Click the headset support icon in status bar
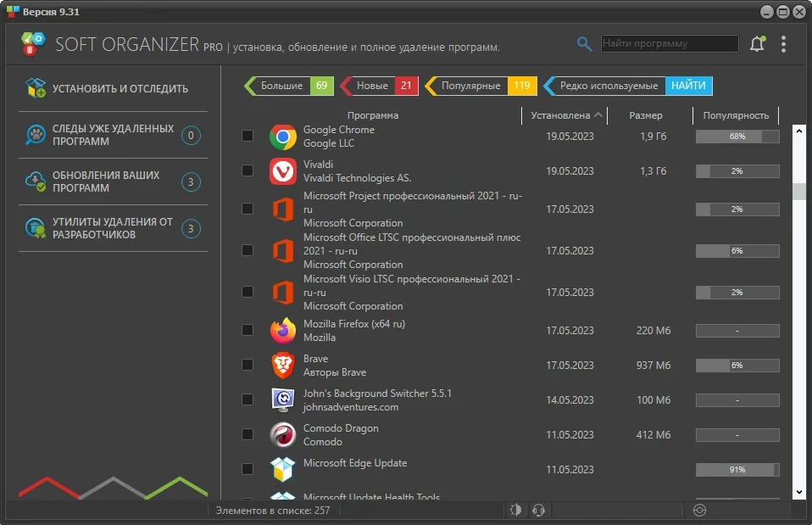Image resolution: width=812 pixels, height=525 pixels. [538, 511]
